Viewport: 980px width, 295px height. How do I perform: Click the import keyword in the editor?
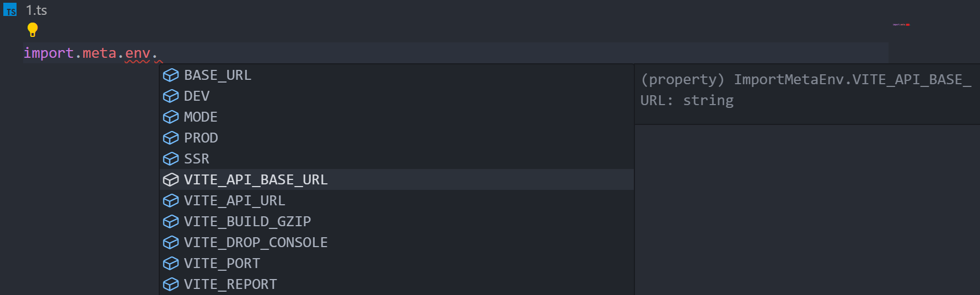(x=49, y=53)
